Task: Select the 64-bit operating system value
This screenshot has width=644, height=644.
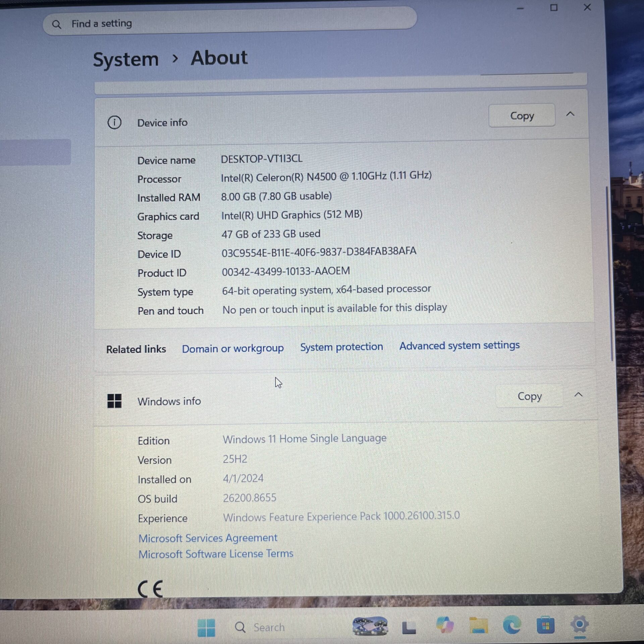Action: [x=326, y=289]
